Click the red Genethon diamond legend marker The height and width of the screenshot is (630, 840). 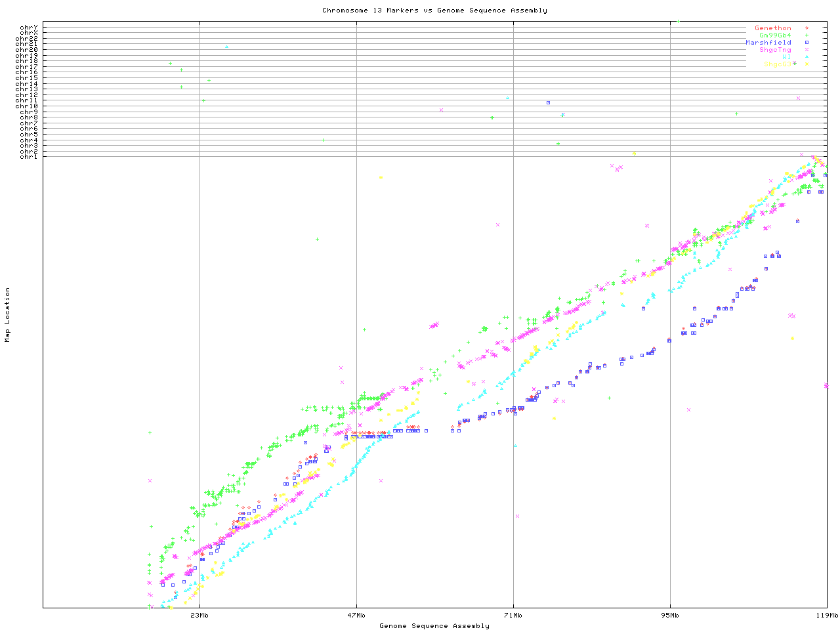coord(807,28)
